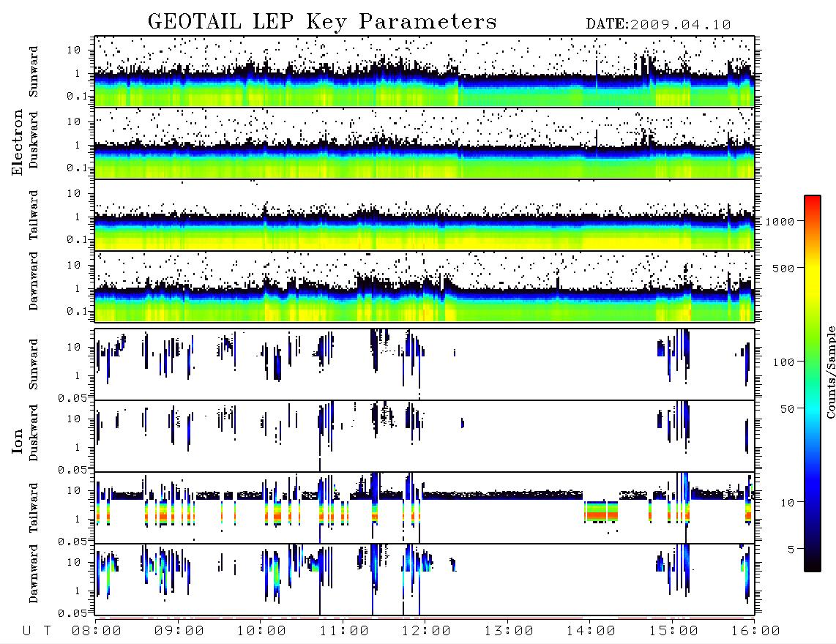Click the Ion Tailward spectrogram panel

coord(425,508)
